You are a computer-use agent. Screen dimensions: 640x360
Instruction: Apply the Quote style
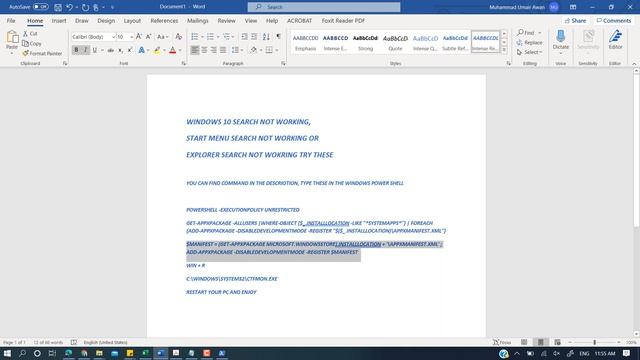[x=395, y=42]
